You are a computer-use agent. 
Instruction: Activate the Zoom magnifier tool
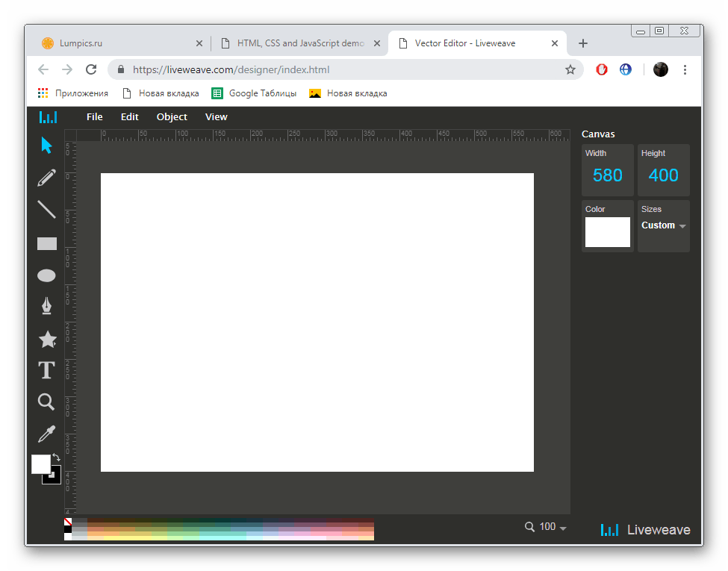point(46,402)
